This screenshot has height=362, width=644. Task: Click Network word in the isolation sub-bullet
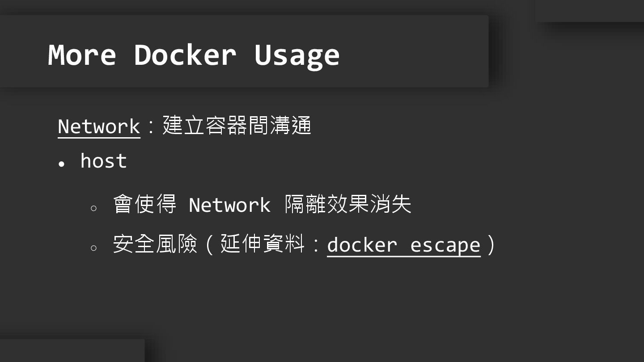229,205
